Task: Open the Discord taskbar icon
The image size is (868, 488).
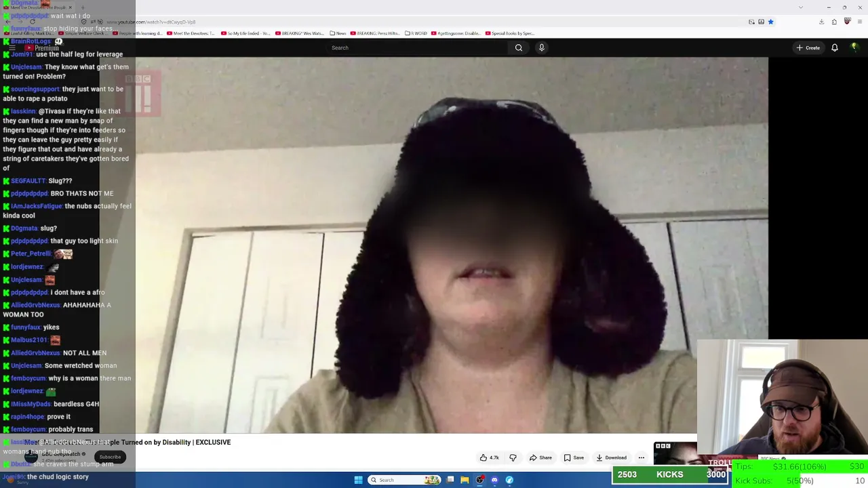Action: (x=494, y=480)
